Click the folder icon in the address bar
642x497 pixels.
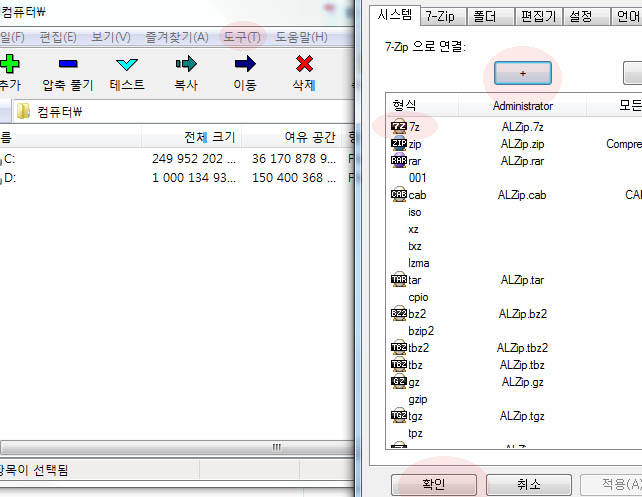(x=24, y=111)
